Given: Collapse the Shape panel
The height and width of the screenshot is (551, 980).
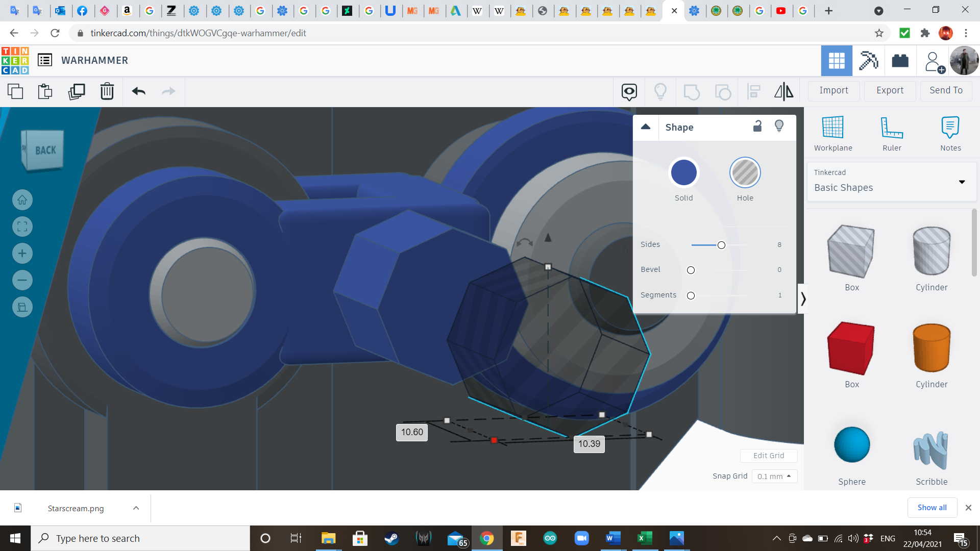Looking at the screenshot, I should tap(646, 127).
